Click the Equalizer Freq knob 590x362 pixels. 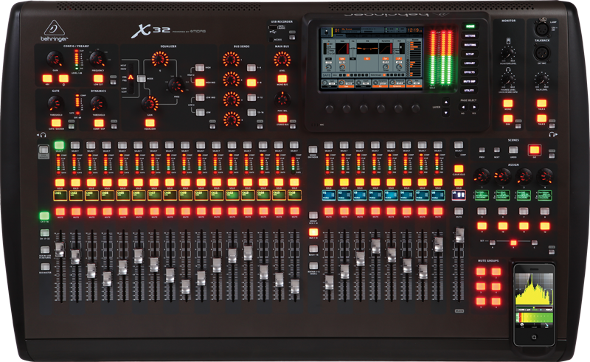coord(176,85)
